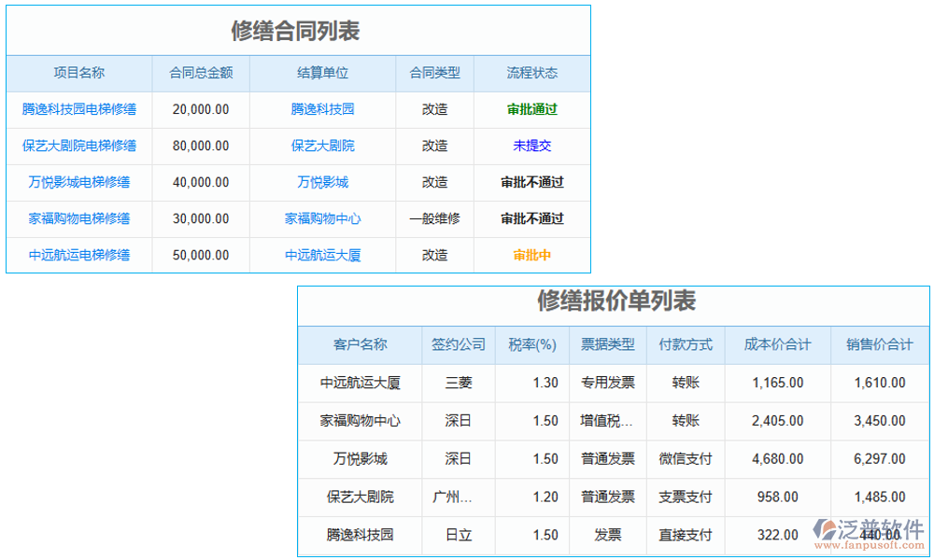Open the 保艺大剧院电梯修缮 contract details
The width and height of the screenshot is (934, 560).
(x=79, y=146)
